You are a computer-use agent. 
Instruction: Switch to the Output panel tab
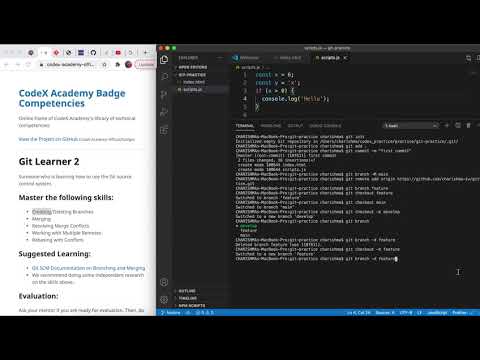click(x=295, y=126)
